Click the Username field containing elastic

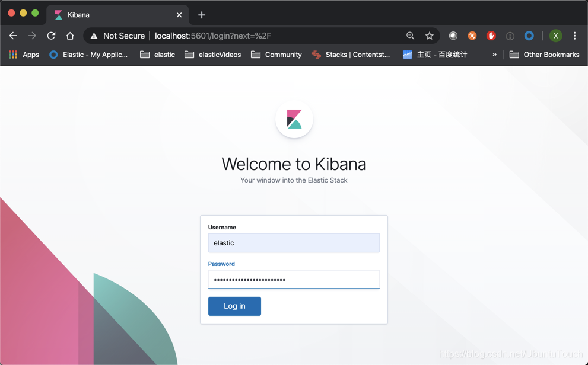point(294,243)
